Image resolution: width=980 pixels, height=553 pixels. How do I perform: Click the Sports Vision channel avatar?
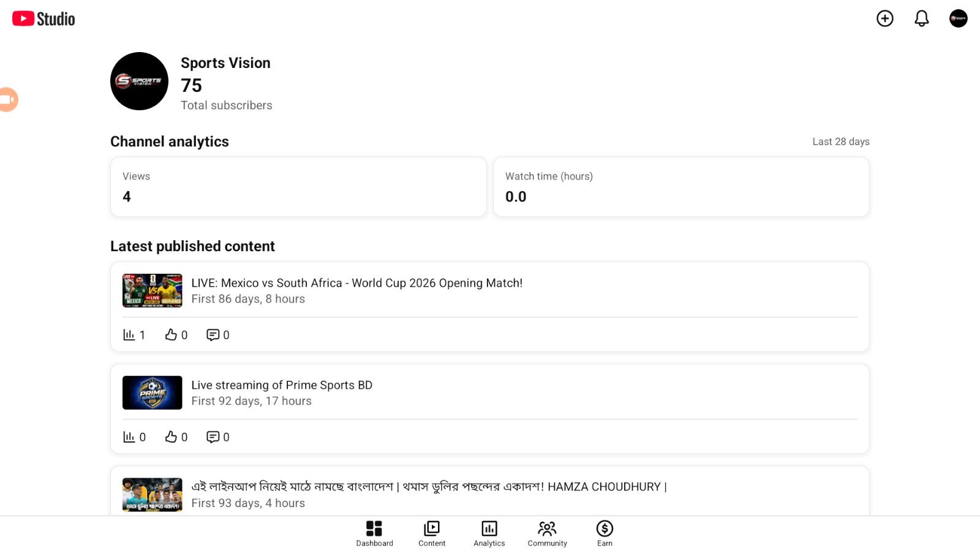click(x=139, y=81)
